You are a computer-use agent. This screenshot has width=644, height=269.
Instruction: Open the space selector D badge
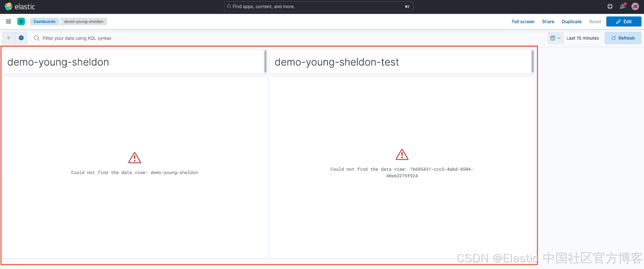[21, 22]
